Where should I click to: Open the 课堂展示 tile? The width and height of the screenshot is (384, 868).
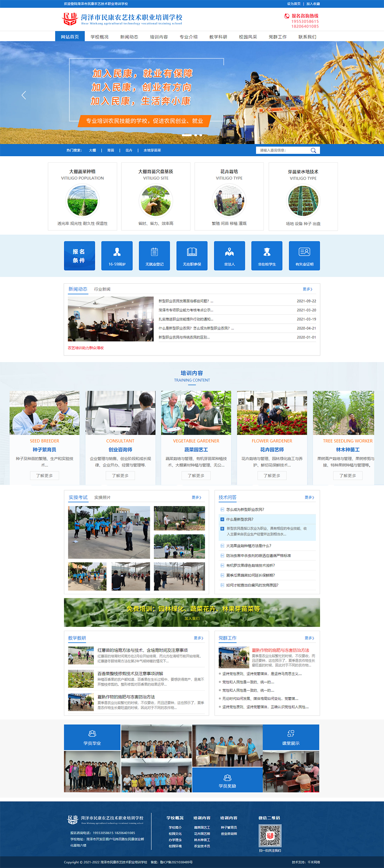point(291,737)
